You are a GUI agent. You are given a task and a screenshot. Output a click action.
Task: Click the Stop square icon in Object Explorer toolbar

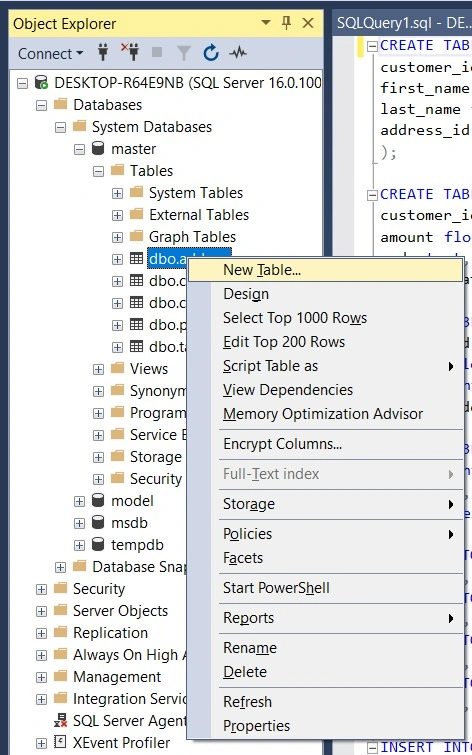tap(157, 53)
